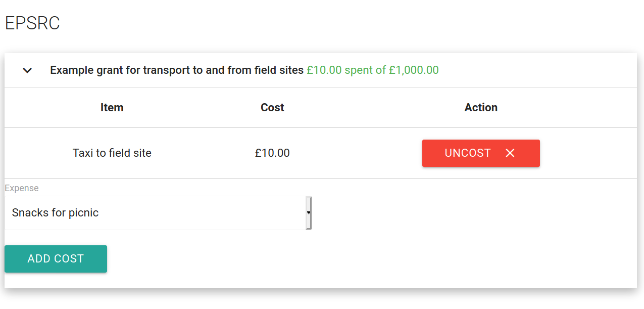Select "Snacks for picnic" in the Expense dropdown
This screenshot has width=644, height=309.
[x=152, y=212]
